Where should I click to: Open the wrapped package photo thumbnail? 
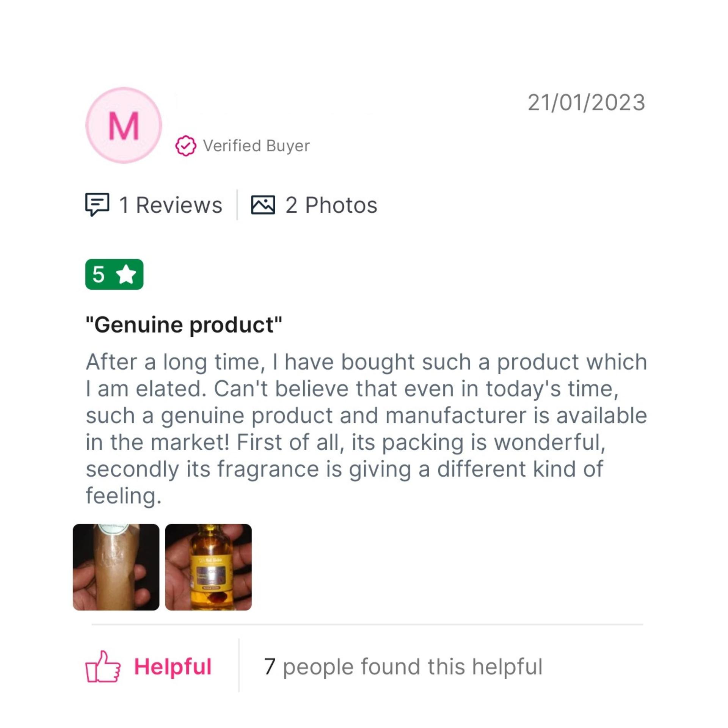tap(116, 567)
